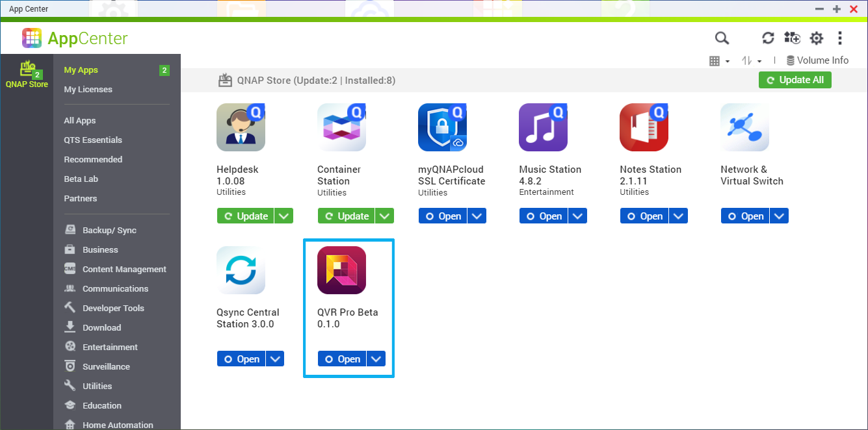
Task: Select Education category
Action: 93,406
